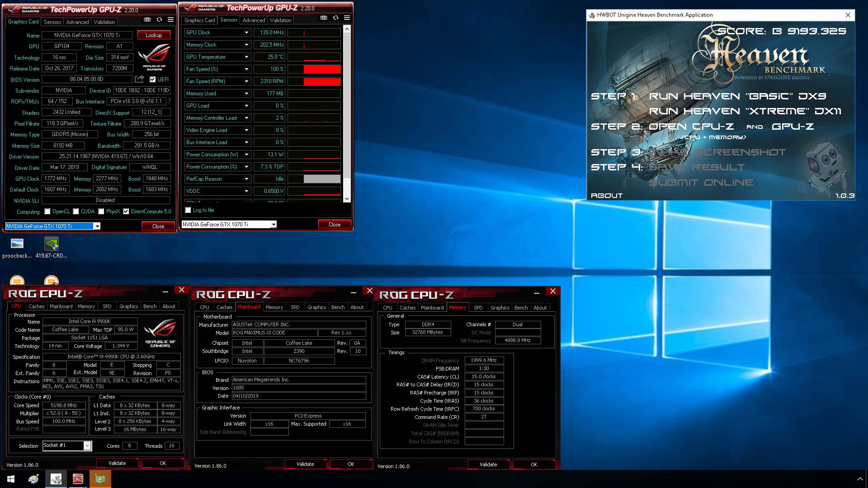The width and height of the screenshot is (868, 488).
Task: Click Heaven benchmark taskbar icon
Action: click(56, 479)
